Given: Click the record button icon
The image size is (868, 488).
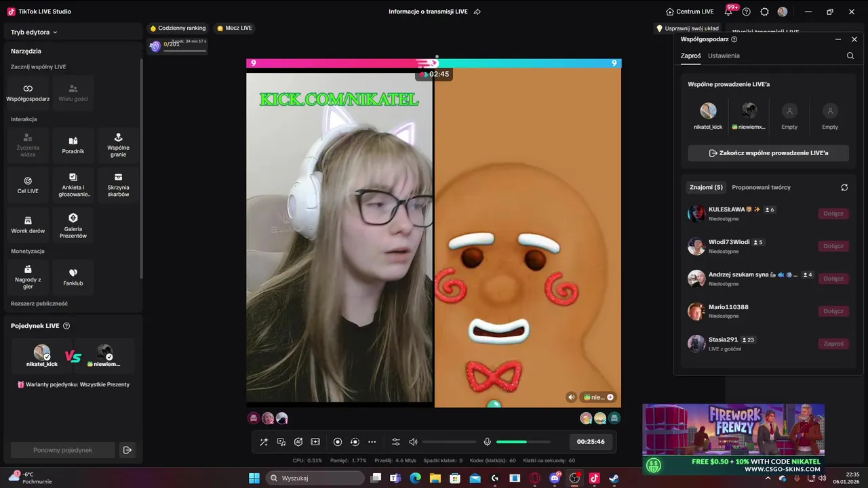Looking at the screenshot, I should [x=338, y=442].
